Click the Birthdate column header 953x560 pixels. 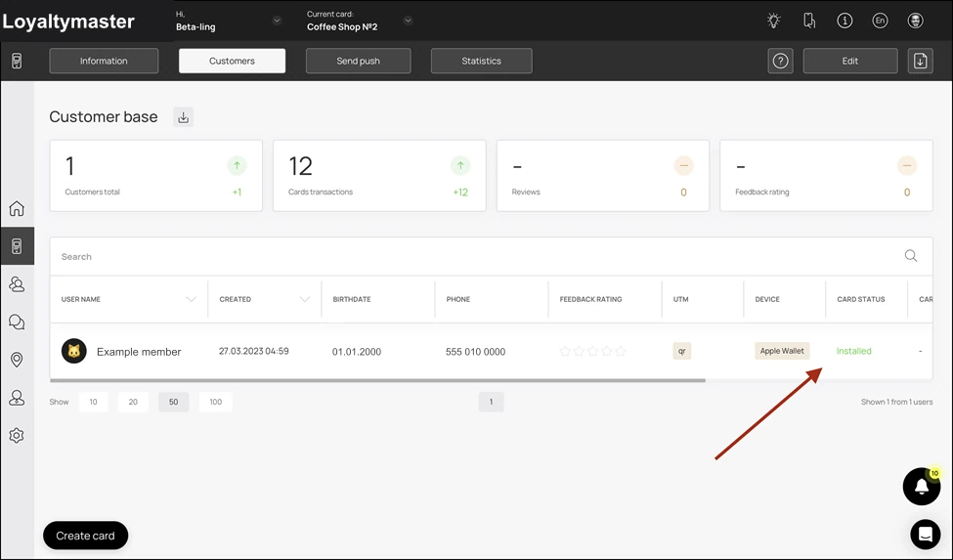352,299
